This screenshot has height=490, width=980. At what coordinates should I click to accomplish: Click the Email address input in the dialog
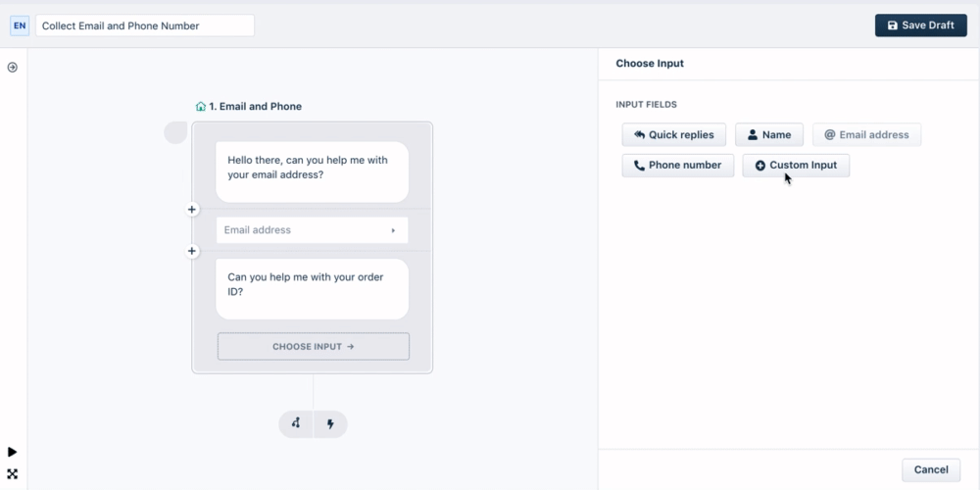[x=312, y=230]
